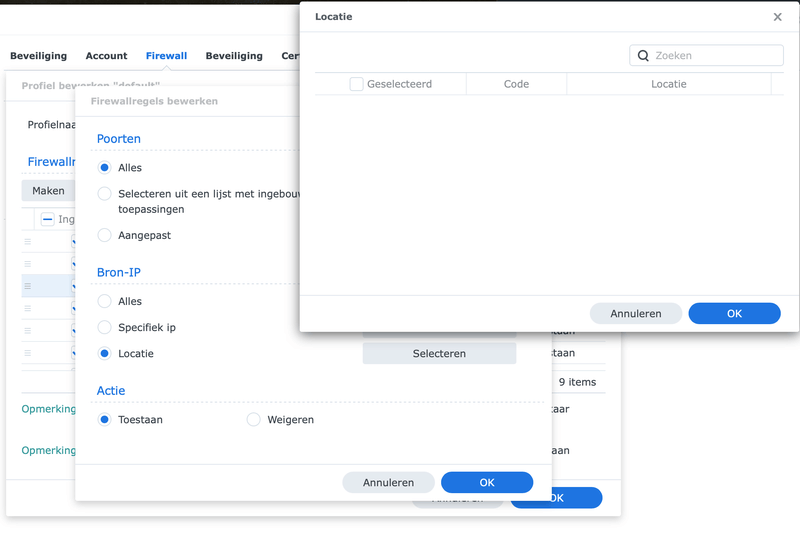Confirm the Locatie dialog with OK

click(x=734, y=313)
